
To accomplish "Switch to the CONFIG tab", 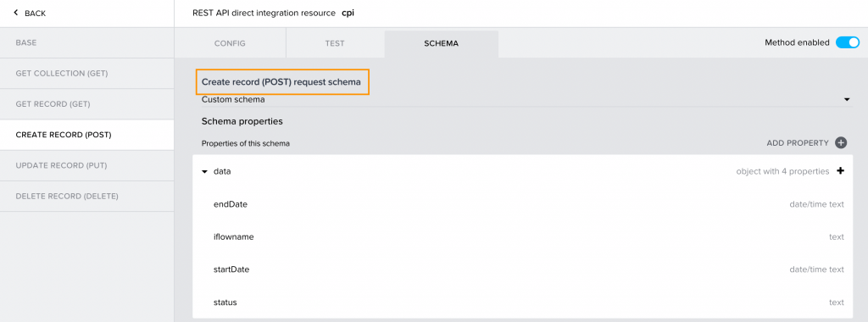I will [230, 44].
